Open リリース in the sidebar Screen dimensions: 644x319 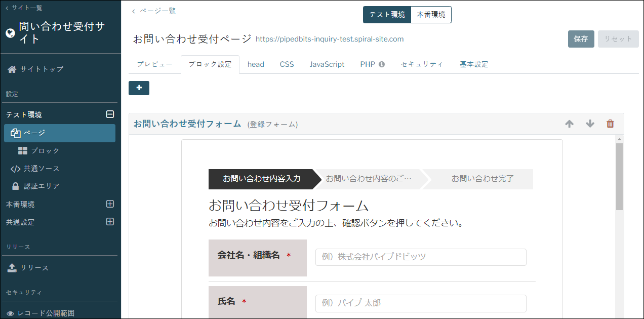coord(28,268)
